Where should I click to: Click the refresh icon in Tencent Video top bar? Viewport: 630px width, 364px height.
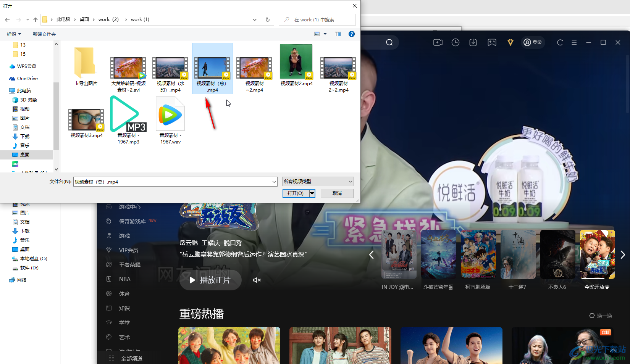point(560,42)
